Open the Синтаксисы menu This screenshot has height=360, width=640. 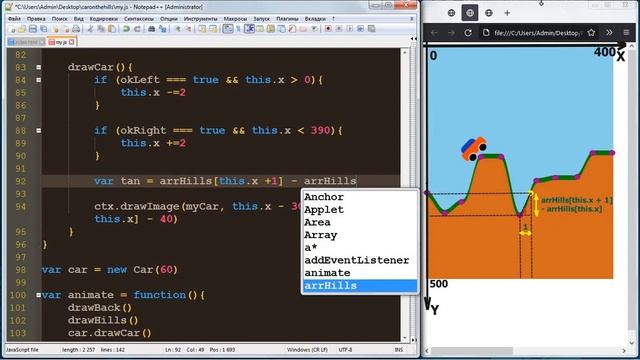click(139, 19)
